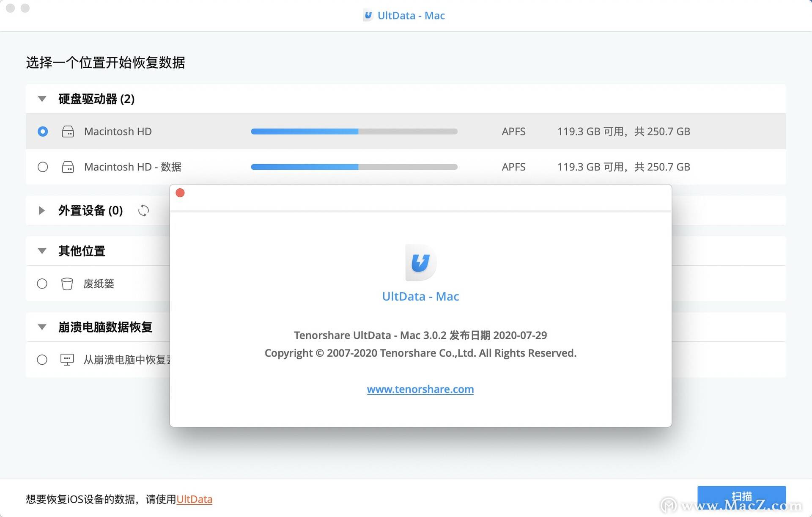Select the 从崩溃电脑中恢复 option

42,359
